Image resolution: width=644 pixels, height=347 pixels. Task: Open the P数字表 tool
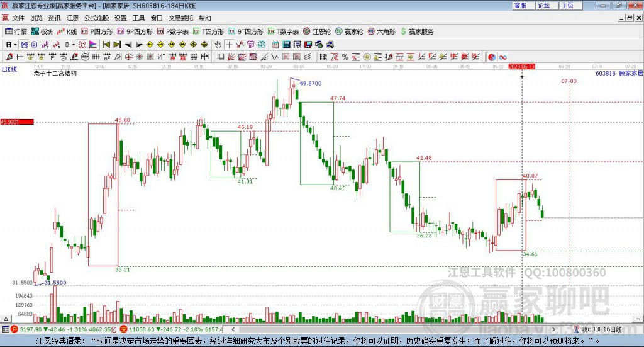(x=172, y=31)
